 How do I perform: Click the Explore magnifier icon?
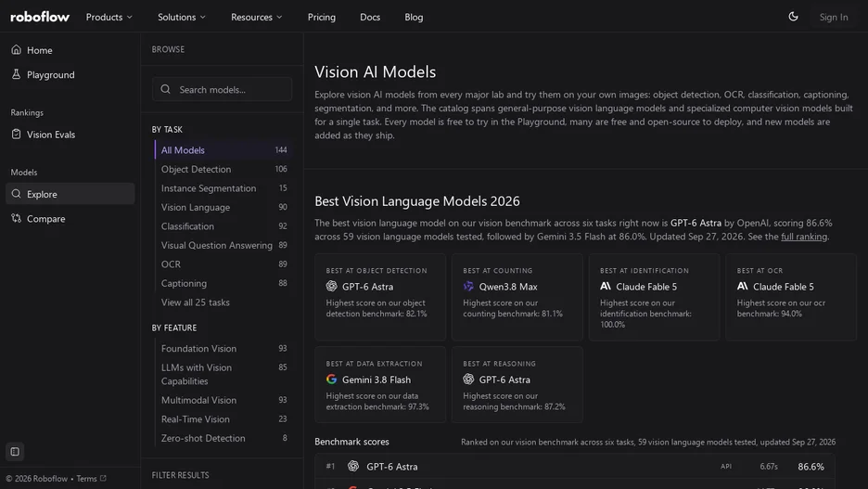[16, 194]
